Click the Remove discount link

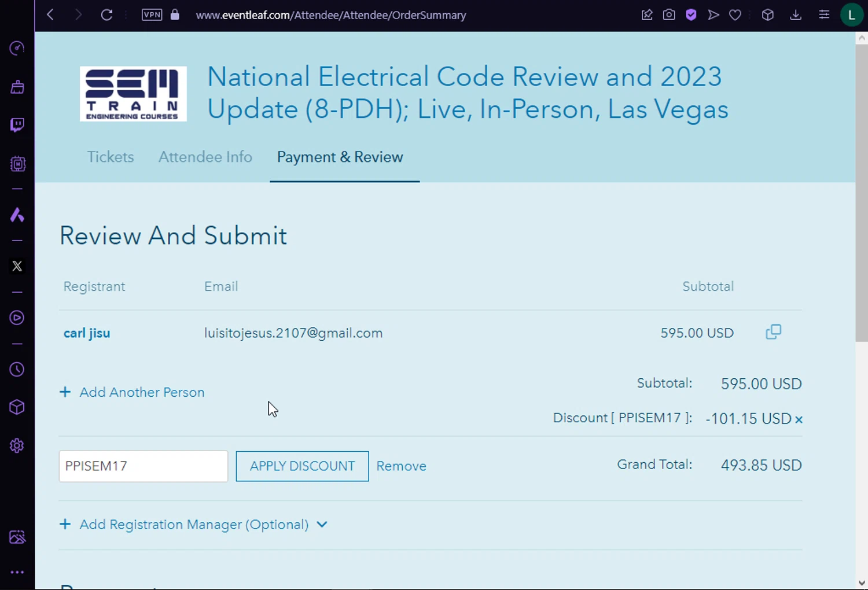coord(401,466)
